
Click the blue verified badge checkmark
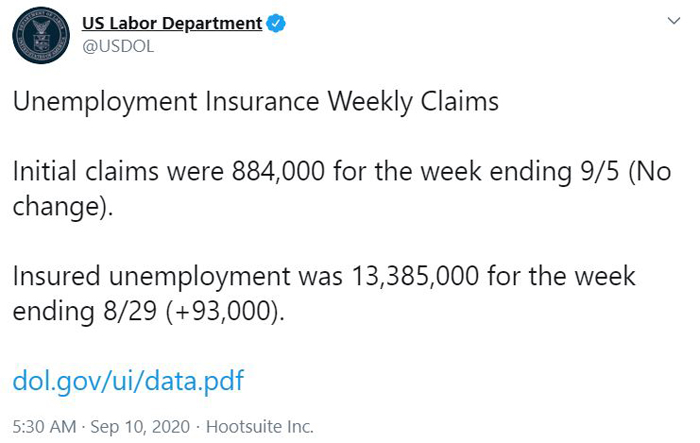[276, 23]
